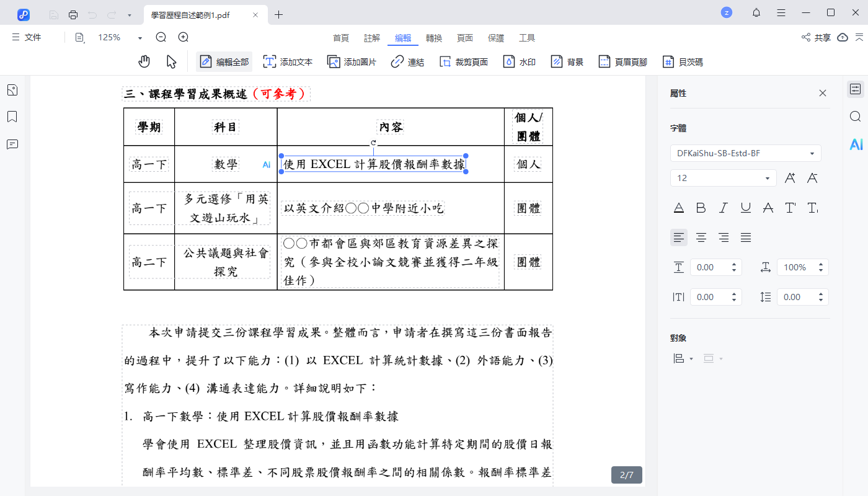868x496 pixels.
Task: Click the cloud upload icon
Action: click(843, 37)
